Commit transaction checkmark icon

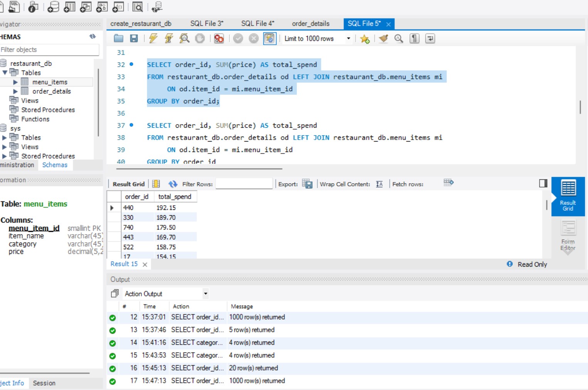coord(238,38)
